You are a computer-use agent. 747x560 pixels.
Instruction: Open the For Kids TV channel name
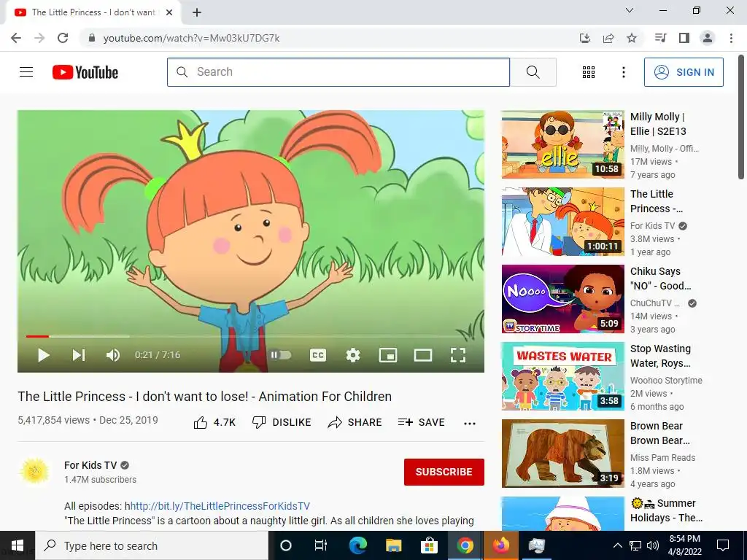point(90,465)
